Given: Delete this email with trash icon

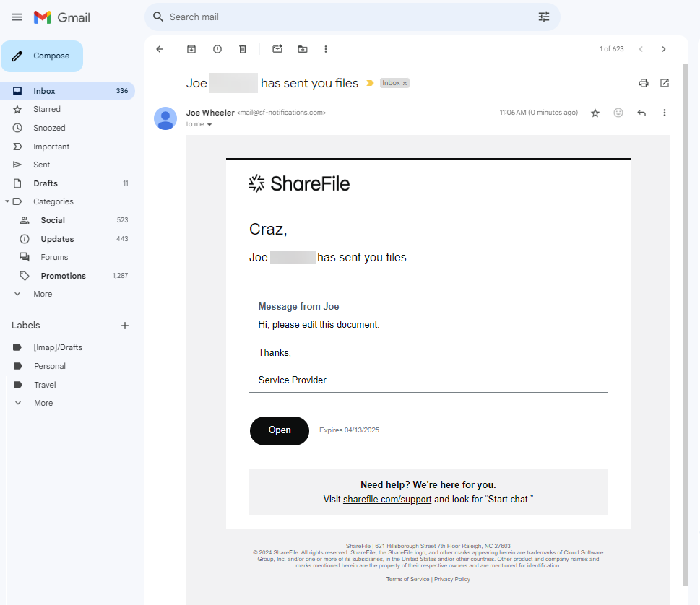Looking at the screenshot, I should (243, 49).
